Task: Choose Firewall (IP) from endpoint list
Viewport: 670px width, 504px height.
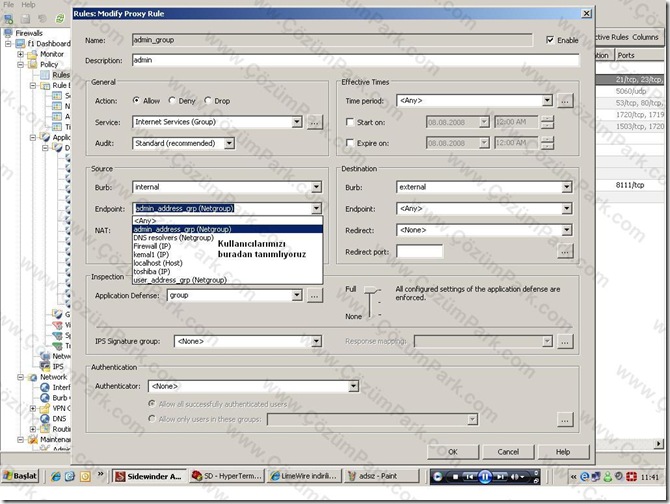Action: (228, 246)
